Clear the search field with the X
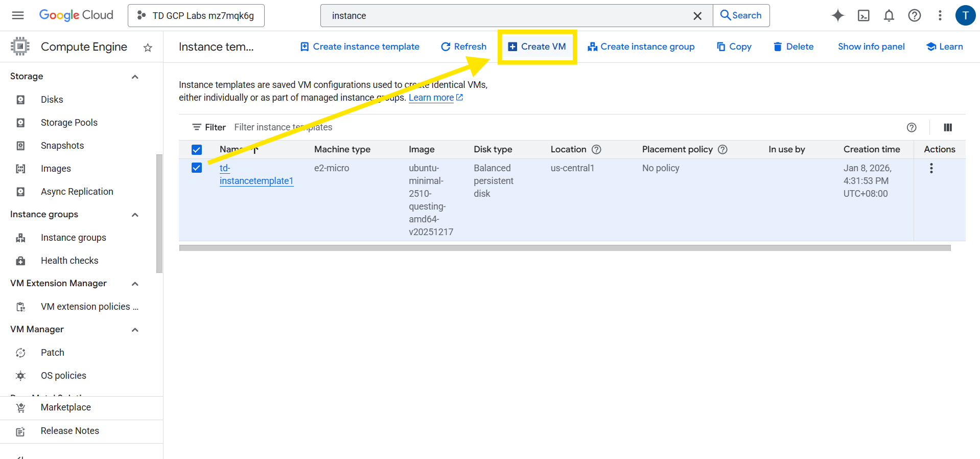Viewport: 980px width, 459px height. pos(697,16)
